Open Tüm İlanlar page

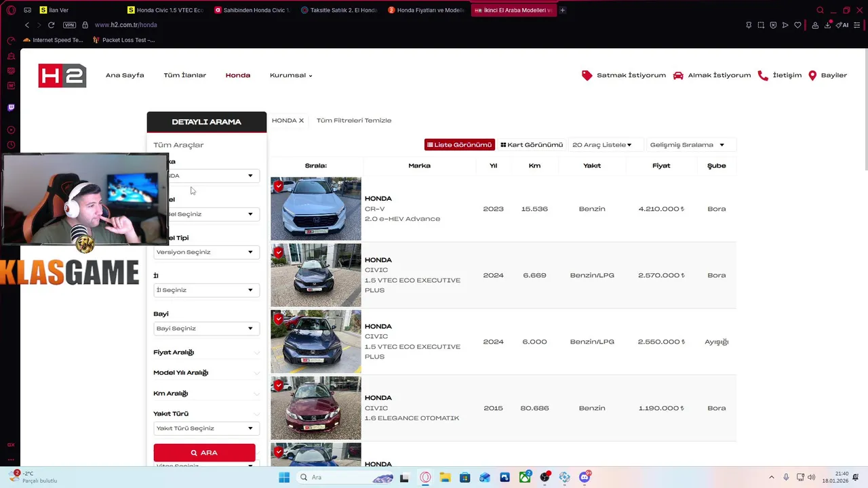[x=184, y=75]
